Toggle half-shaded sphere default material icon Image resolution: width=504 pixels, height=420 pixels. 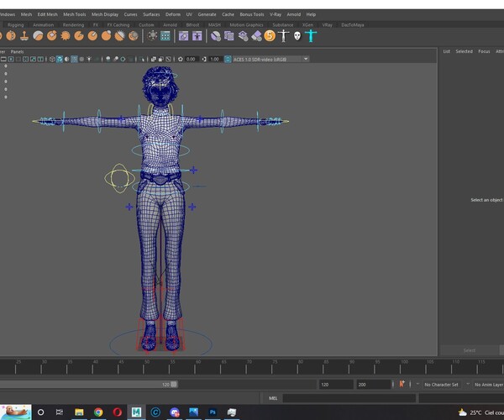[67, 59]
